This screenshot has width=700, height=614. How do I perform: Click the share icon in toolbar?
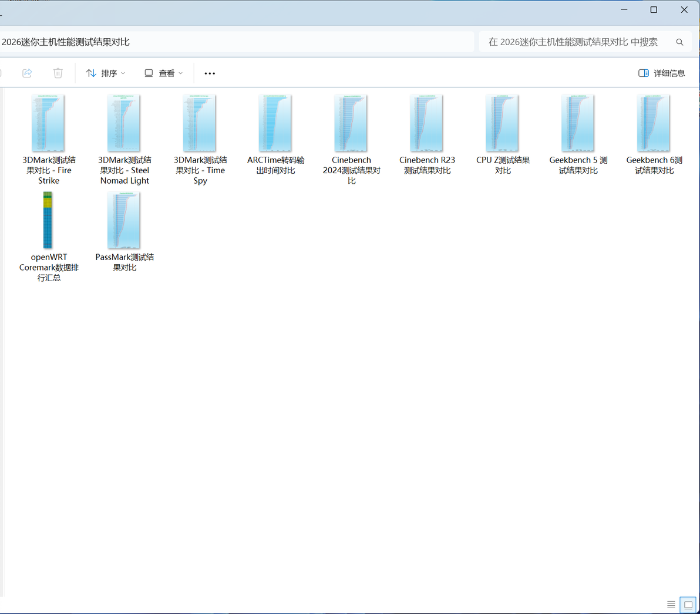tap(27, 73)
